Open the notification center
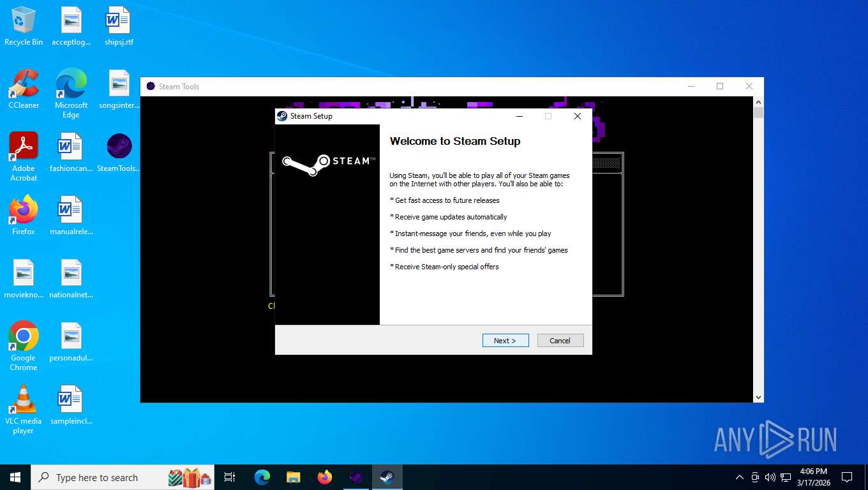Image resolution: width=868 pixels, height=490 pixels. (x=847, y=477)
